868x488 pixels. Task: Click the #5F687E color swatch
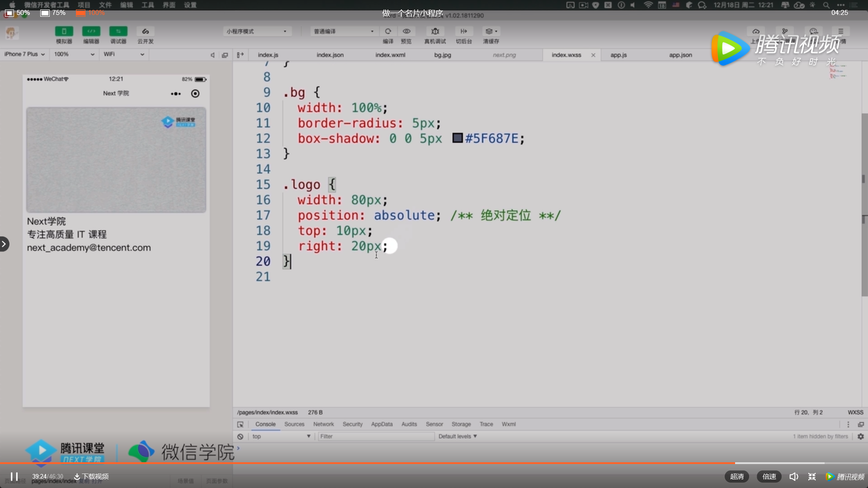pos(458,138)
